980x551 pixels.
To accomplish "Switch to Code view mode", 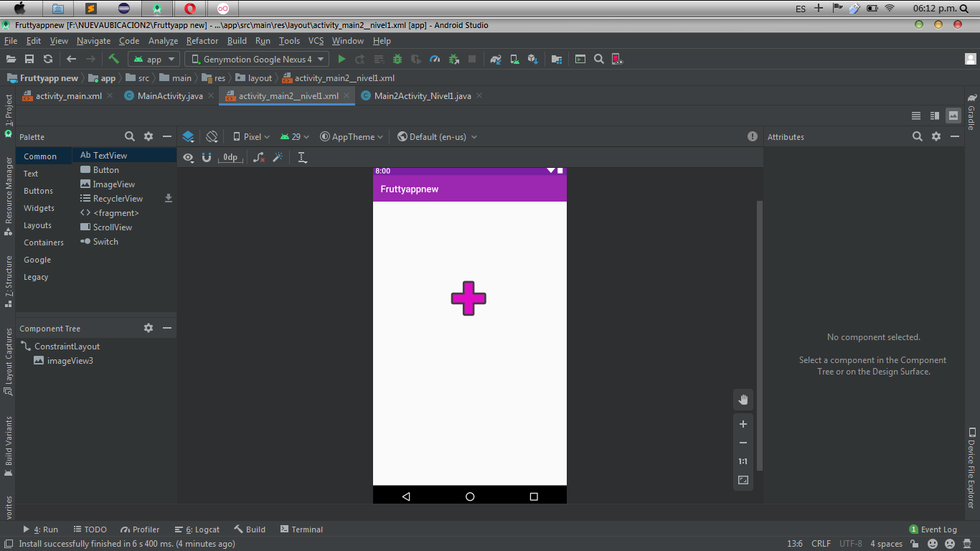I will coord(916,116).
